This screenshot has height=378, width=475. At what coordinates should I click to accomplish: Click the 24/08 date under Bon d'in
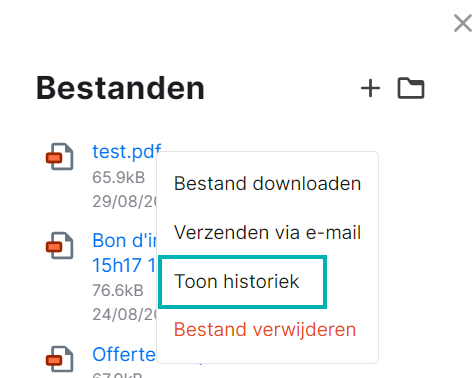(x=124, y=314)
